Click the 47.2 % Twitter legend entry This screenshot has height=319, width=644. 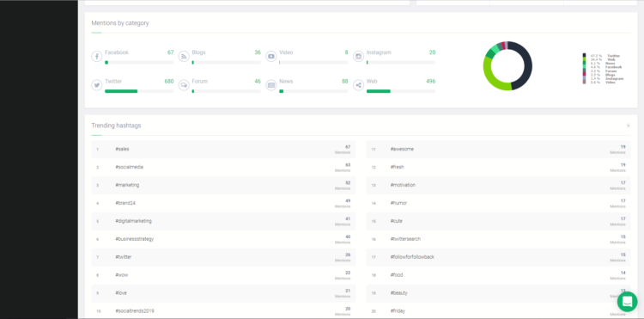[605, 56]
